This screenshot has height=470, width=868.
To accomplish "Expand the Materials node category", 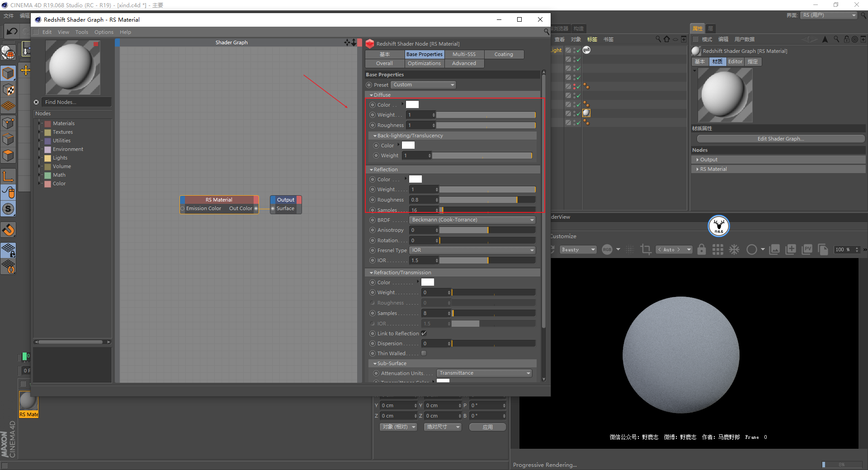I will [x=40, y=123].
